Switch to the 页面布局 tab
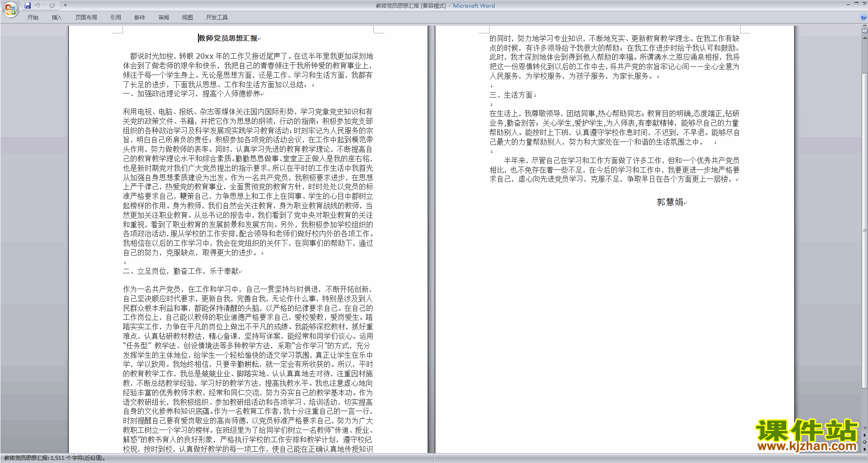 [86, 18]
